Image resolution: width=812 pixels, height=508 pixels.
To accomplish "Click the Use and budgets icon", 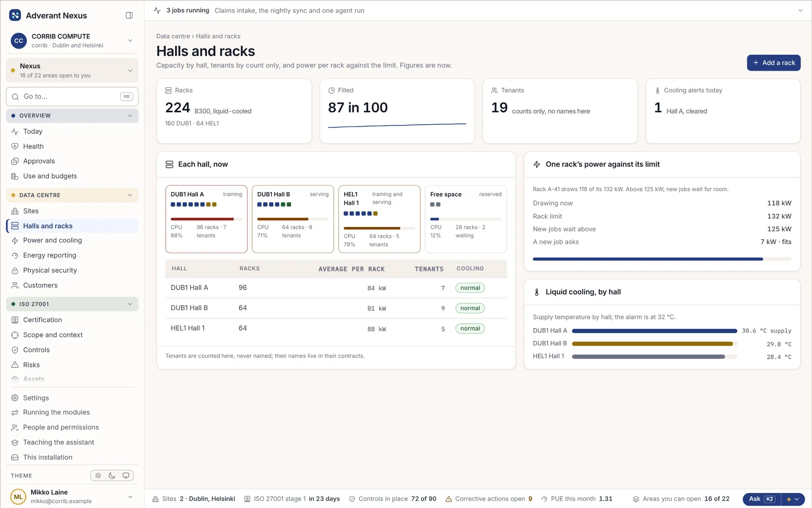I will [15, 176].
